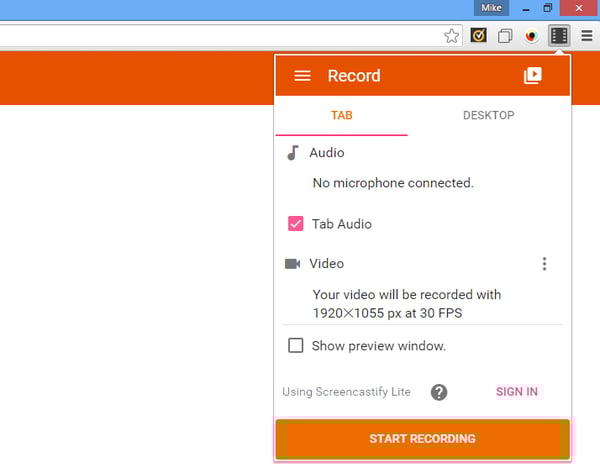Click the music note Audio icon
The height and width of the screenshot is (473, 600).
(293, 153)
